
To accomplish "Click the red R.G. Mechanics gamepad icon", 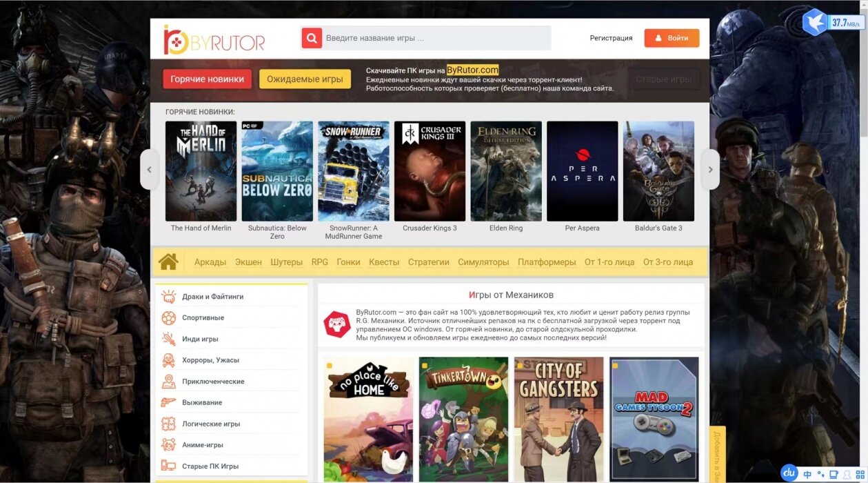I will (337, 324).
